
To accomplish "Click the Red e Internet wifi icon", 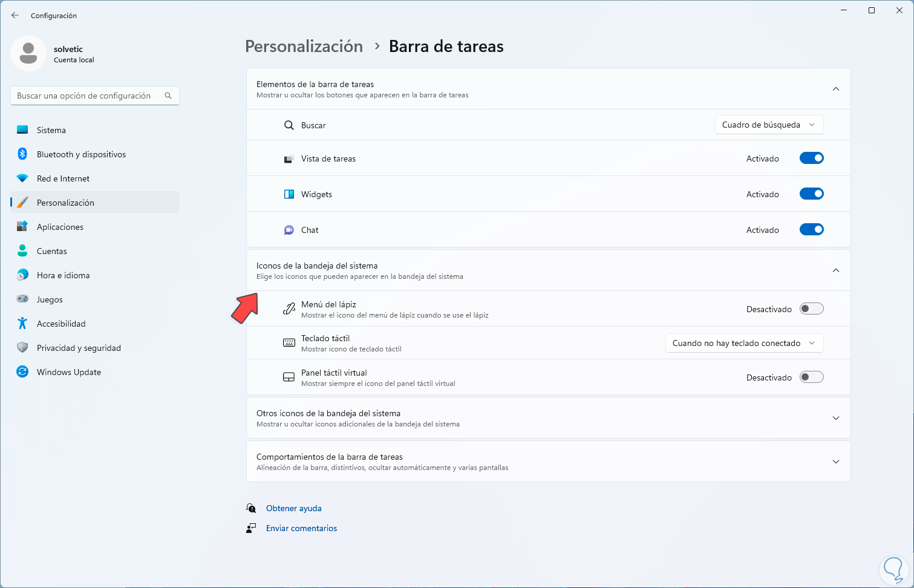I will (22, 178).
